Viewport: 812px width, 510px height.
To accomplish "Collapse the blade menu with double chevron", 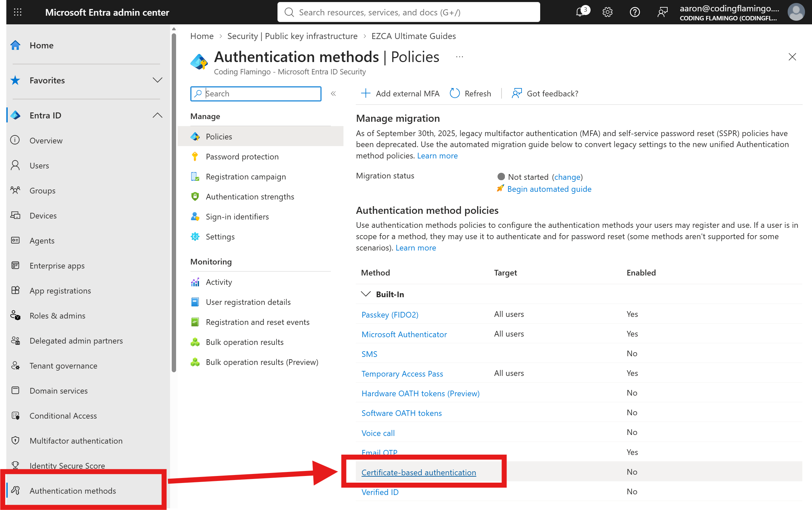I will [333, 93].
